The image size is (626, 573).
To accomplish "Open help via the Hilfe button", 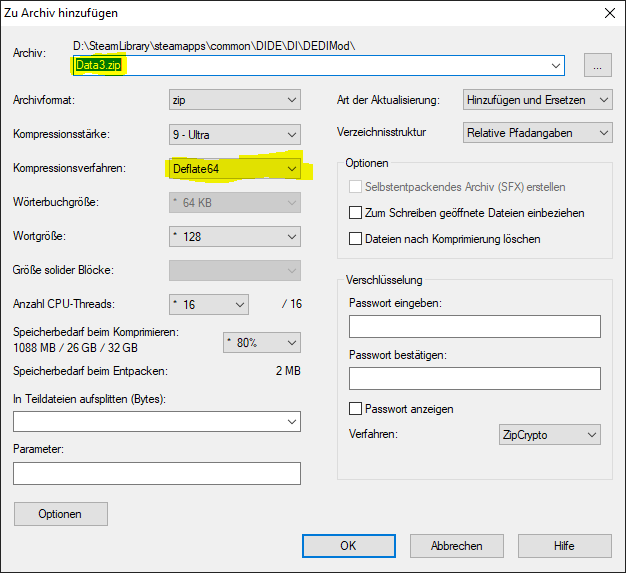I will coord(565,546).
